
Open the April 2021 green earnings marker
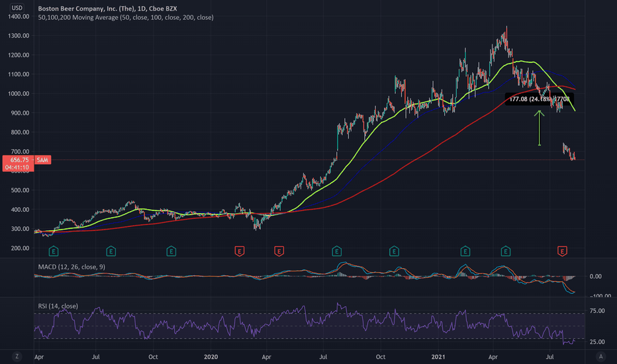pyautogui.click(x=506, y=251)
